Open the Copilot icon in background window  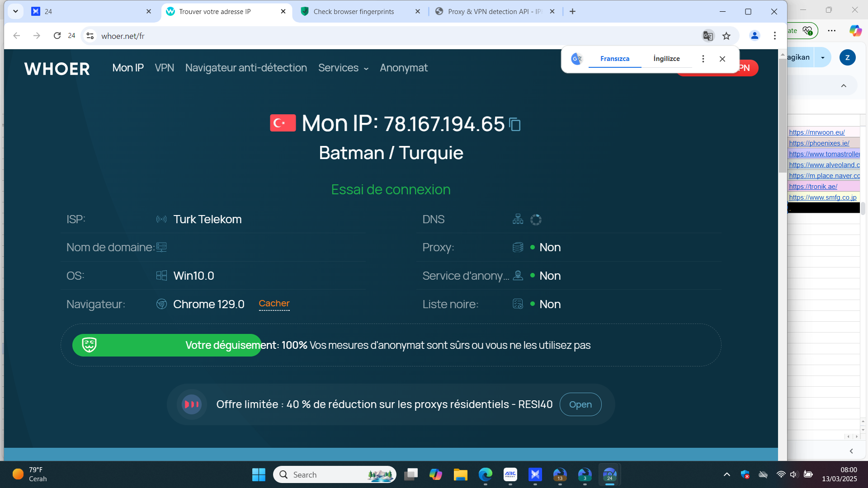855,31
